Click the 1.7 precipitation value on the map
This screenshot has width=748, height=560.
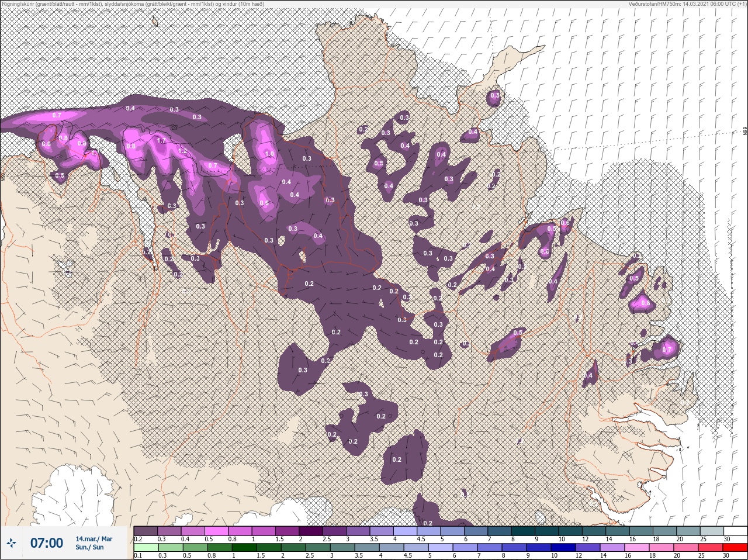(162, 141)
